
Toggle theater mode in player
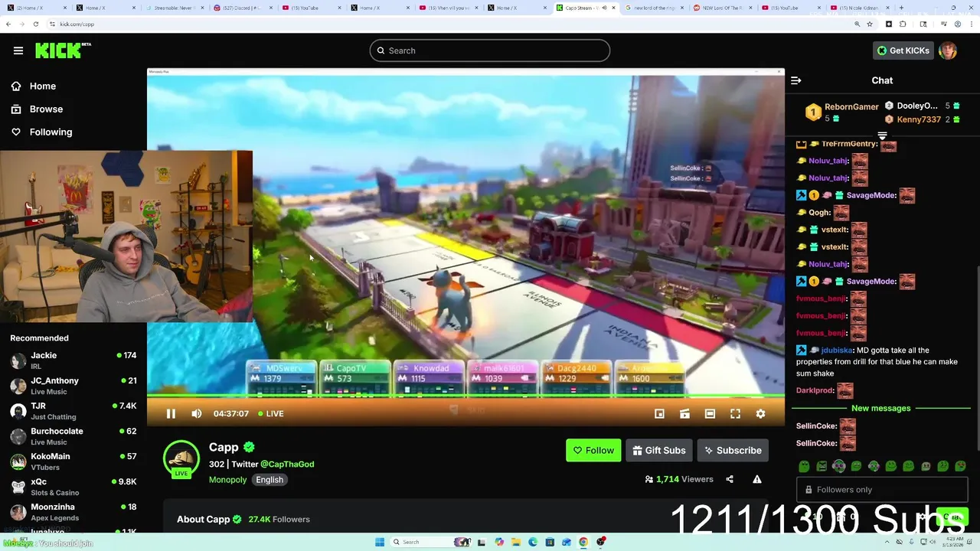pos(710,414)
